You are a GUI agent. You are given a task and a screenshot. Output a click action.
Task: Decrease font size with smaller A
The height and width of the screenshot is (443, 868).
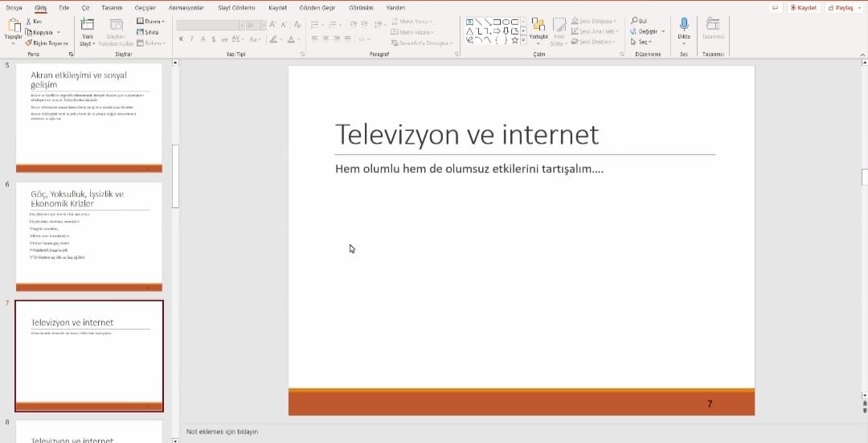tap(284, 25)
